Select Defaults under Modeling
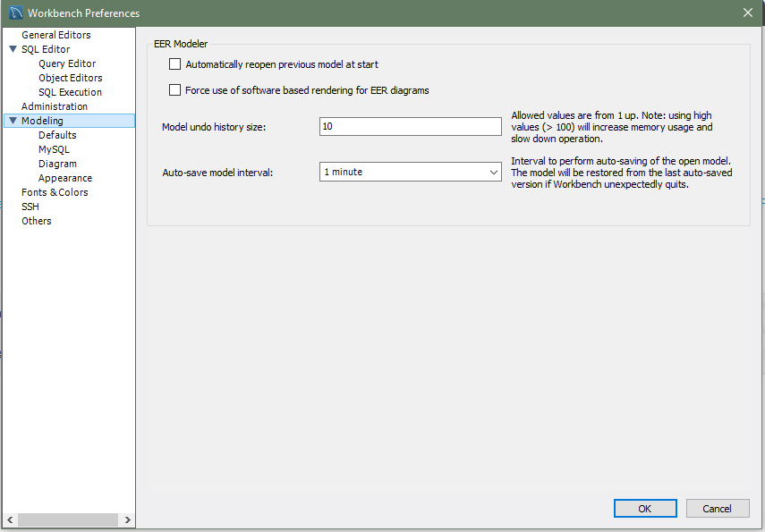The width and height of the screenshot is (765, 532). 57,135
